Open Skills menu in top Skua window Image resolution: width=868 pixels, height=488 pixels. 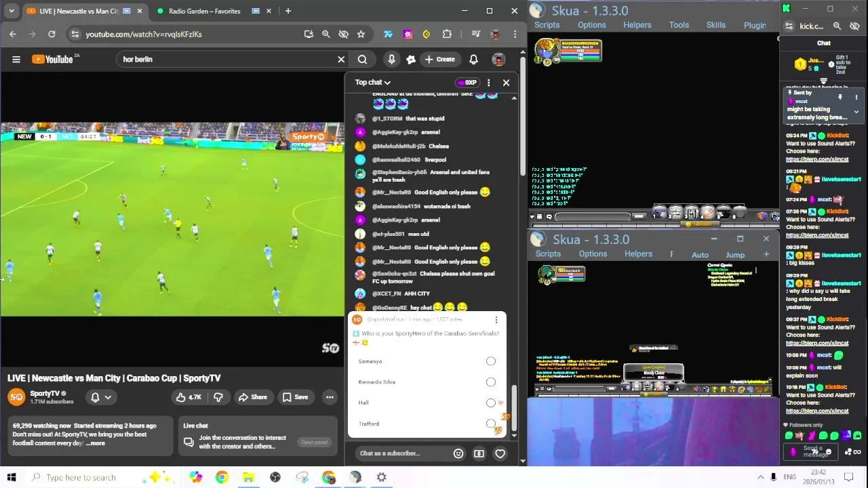coord(715,25)
